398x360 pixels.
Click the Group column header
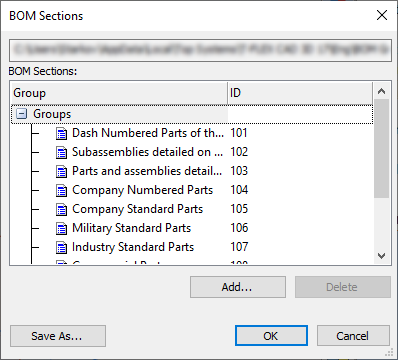tap(119, 93)
